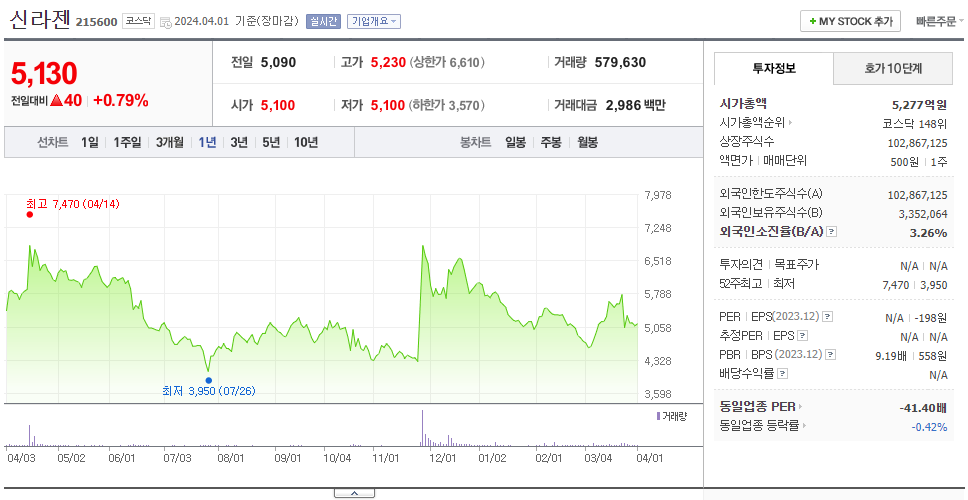The height and width of the screenshot is (500, 968).
Task: Click the 52주최고 7,470 | 3,950 value
Action: coord(915,285)
